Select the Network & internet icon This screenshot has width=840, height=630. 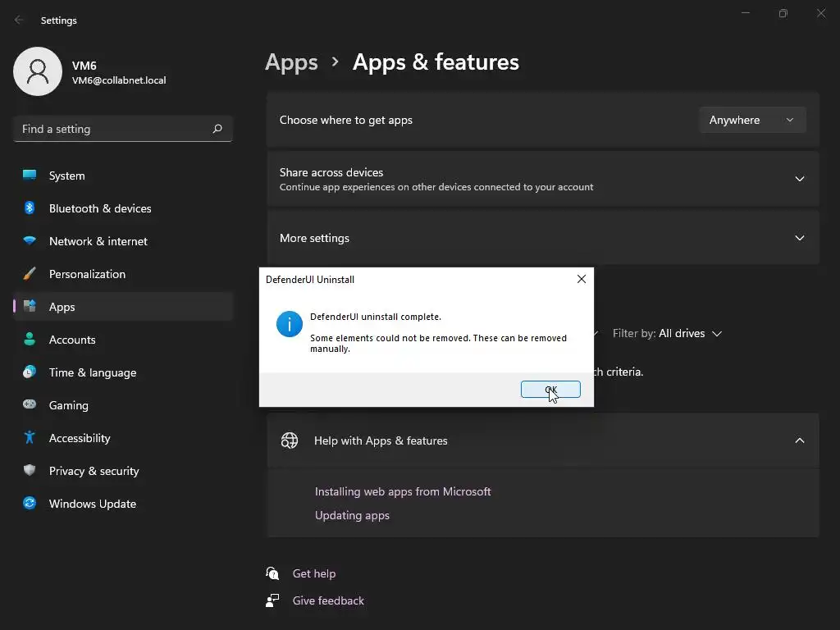point(30,241)
